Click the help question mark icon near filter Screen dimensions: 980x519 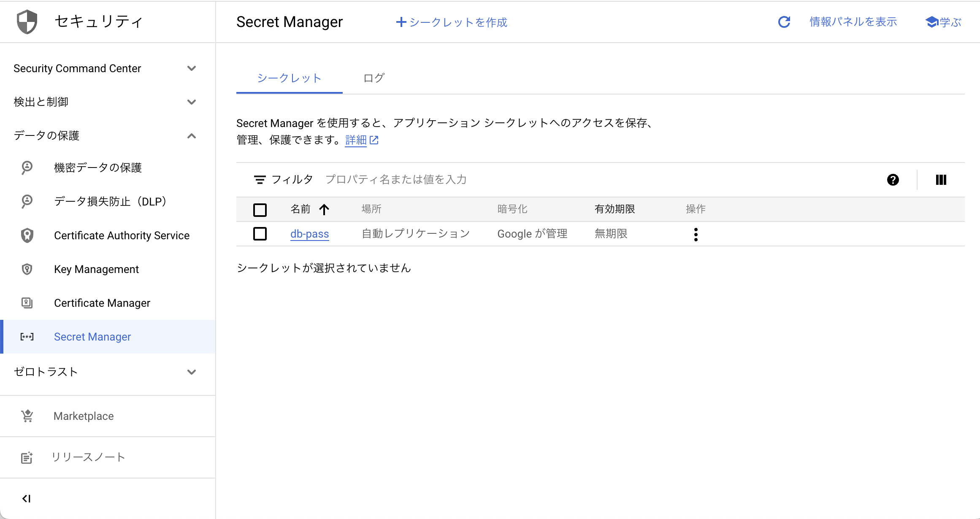click(892, 179)
